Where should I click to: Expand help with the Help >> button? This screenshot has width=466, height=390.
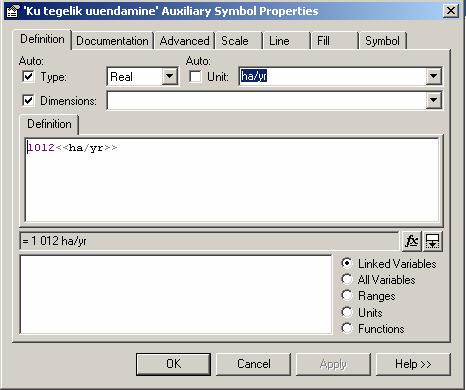(x=413, y=364)
